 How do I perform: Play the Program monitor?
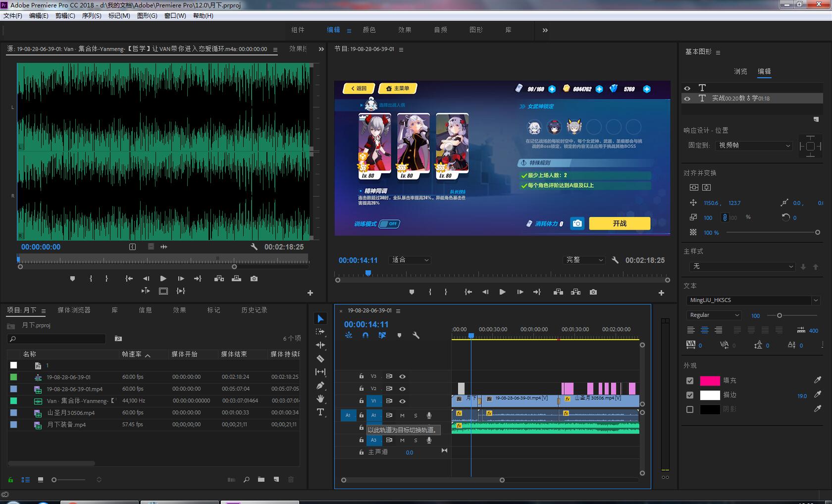(502, 292)
